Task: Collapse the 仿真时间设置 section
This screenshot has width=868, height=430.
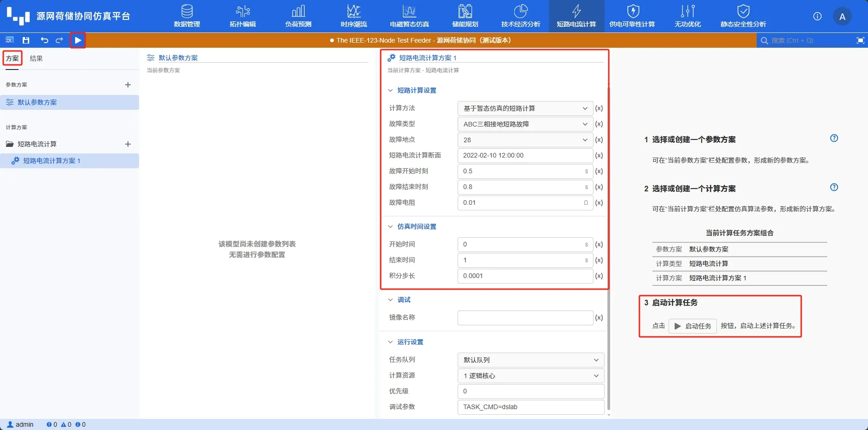Action: [390, 227]
